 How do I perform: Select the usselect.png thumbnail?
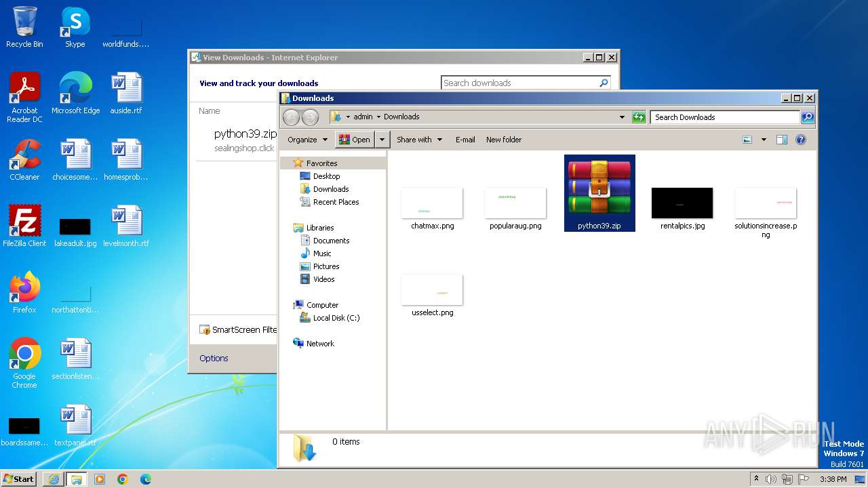[432, 296]
